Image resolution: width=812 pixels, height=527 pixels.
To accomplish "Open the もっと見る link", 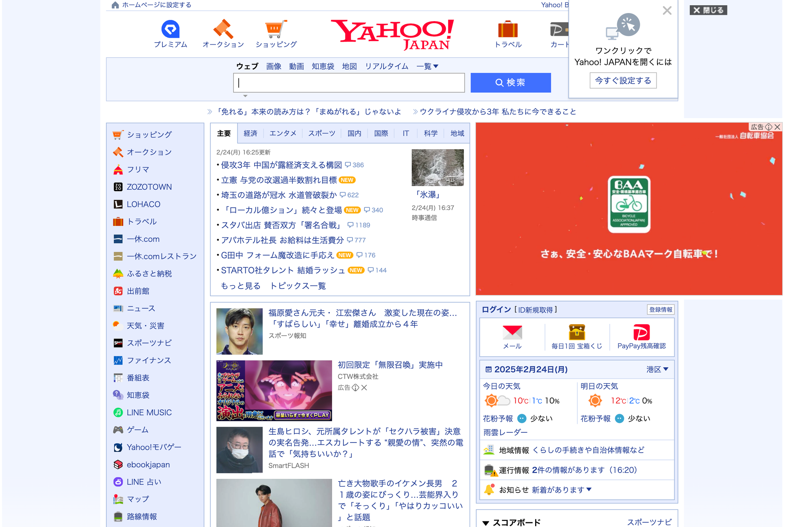I will point(240,286).
